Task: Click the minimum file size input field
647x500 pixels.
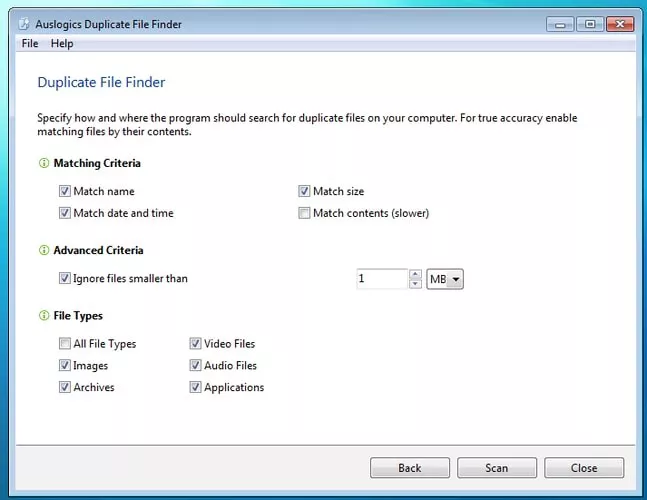Action: click(x=382, y=279)
